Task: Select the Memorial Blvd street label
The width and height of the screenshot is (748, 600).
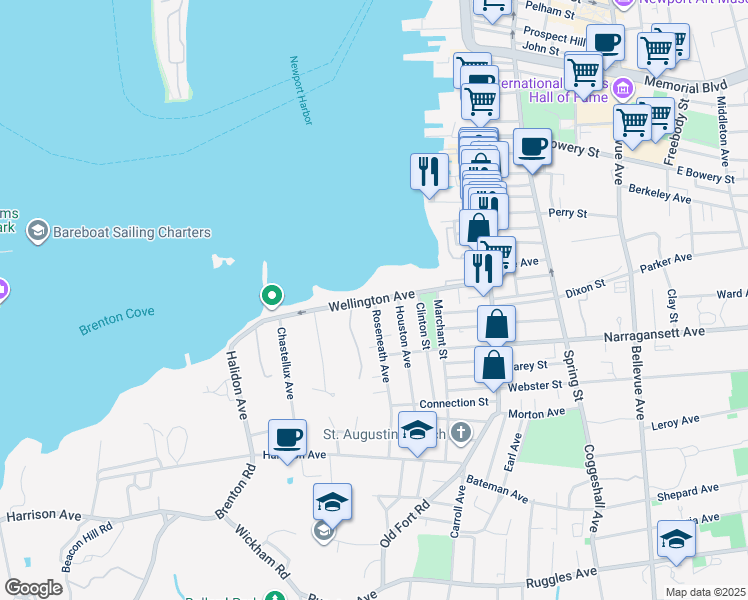Action: click(686, 86)
